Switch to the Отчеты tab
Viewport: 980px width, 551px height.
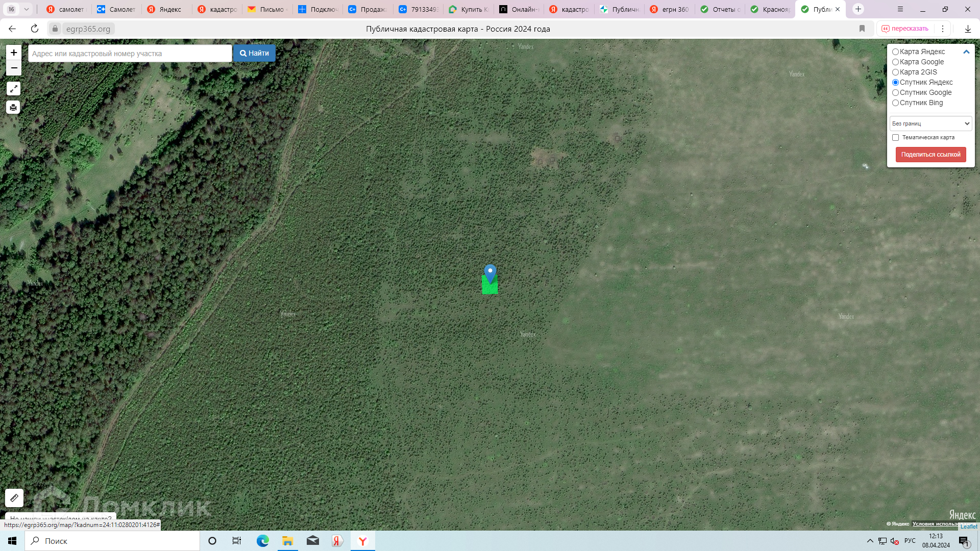click(x=721, y=9)
